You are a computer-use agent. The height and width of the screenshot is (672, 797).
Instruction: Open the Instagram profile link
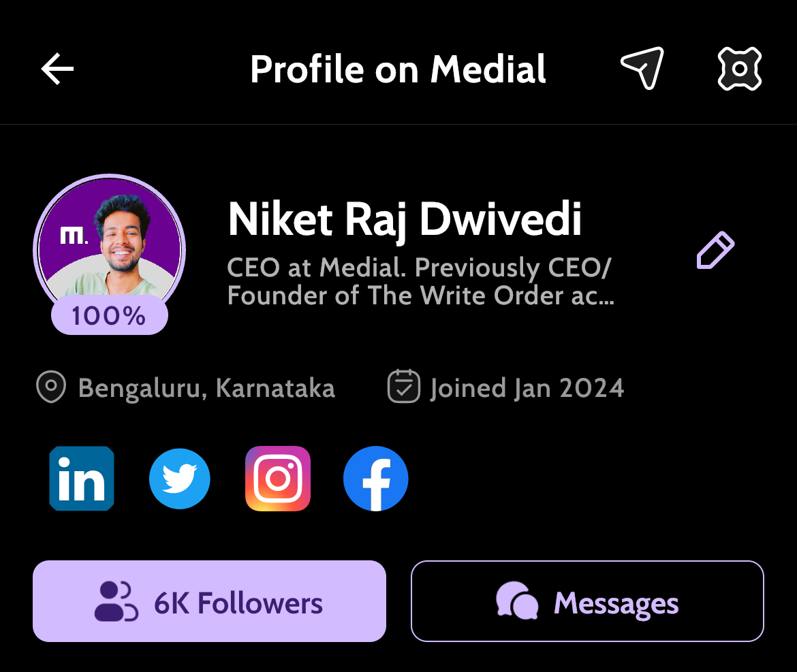click(277, 479)
